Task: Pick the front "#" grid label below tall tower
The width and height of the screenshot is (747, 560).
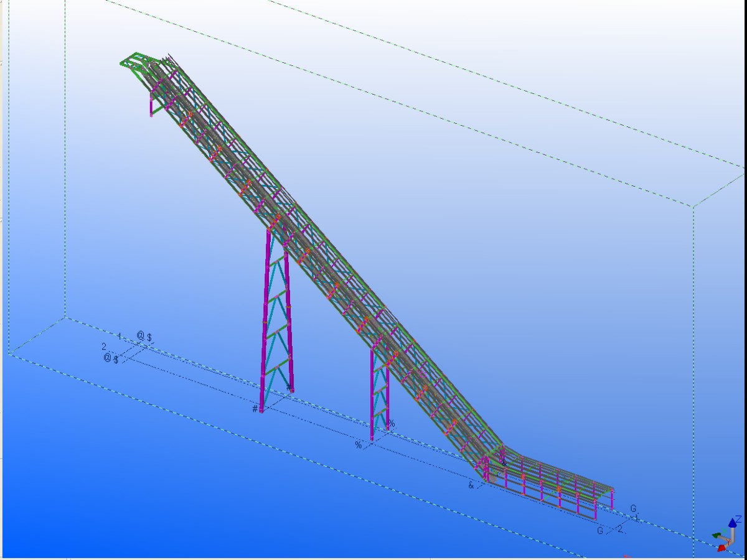Action: (255, 409)
